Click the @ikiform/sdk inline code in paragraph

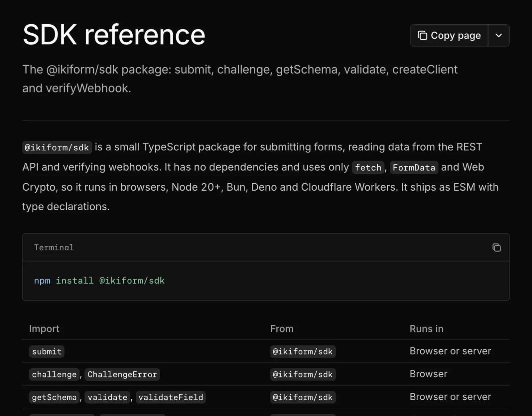point(57,147)
